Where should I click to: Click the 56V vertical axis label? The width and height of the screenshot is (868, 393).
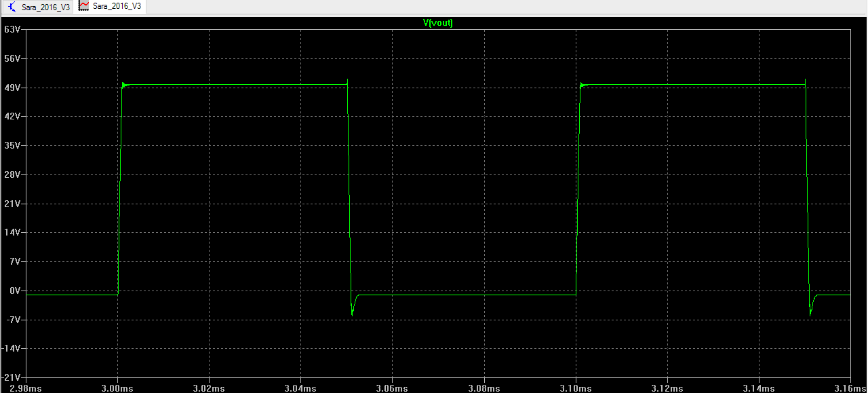click(x=14, y=59)
